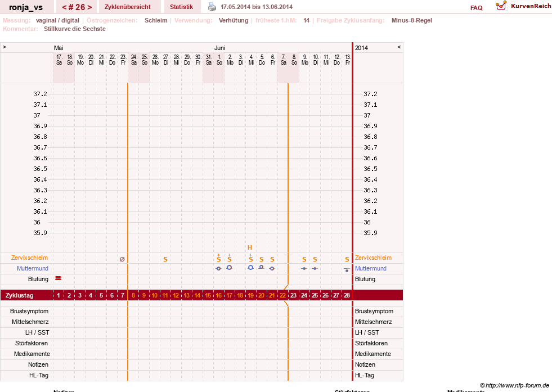Click the date header 1. So
This screenshot has height=392, width=552.
pos(219,60)
